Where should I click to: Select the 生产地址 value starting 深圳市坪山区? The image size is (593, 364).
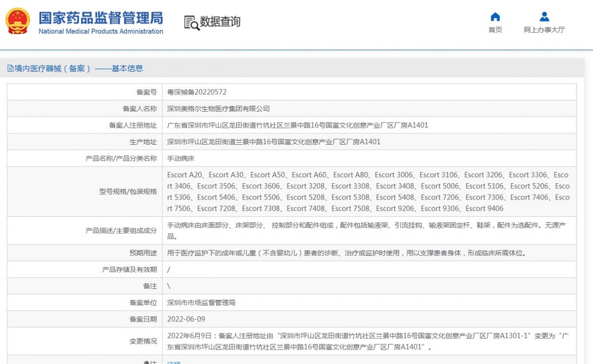click(274, 142)
